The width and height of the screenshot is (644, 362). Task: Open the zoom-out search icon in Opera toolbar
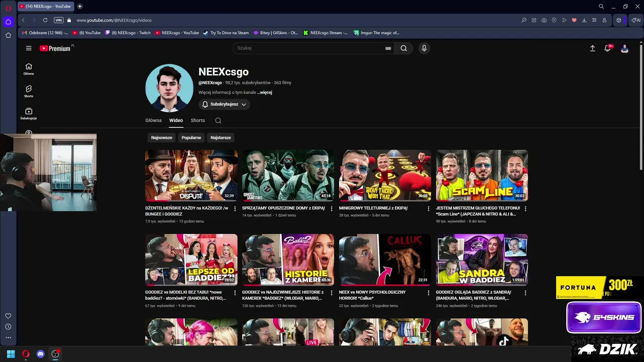tap(524, 20)
